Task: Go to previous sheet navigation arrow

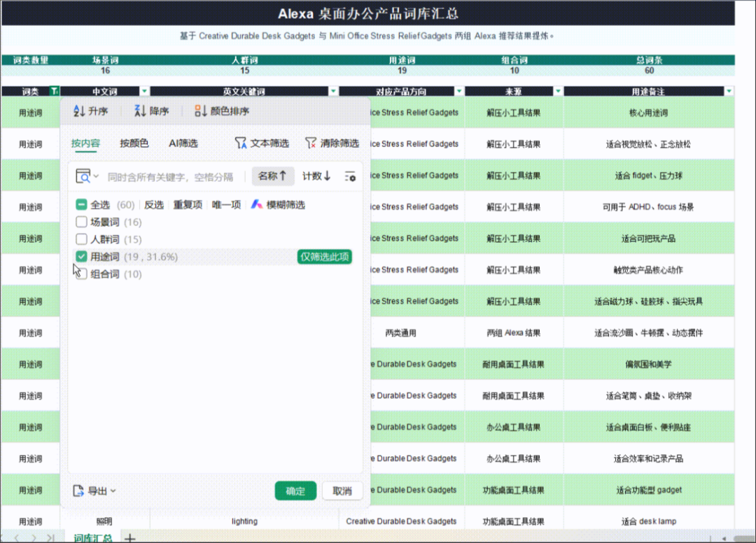Action: click(x=17, y=537)
